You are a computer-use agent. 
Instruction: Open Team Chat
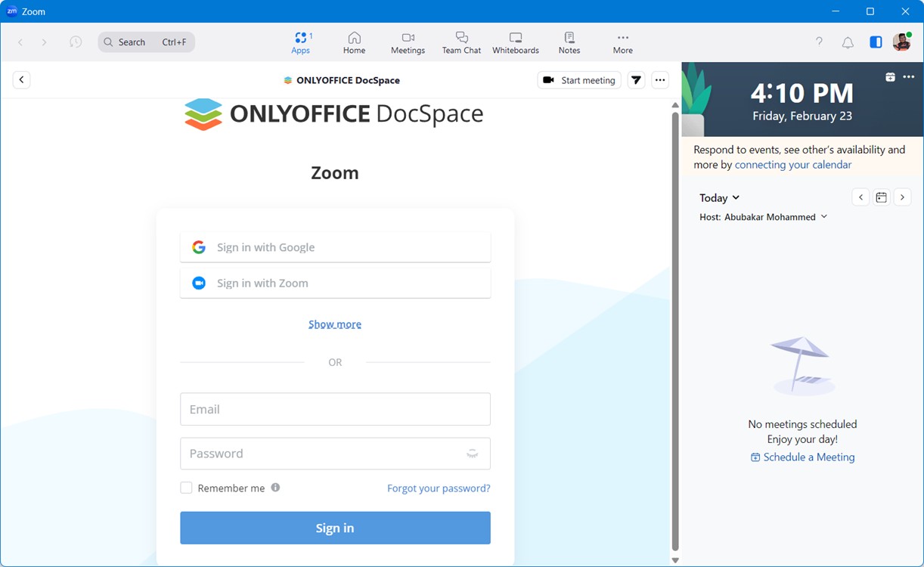click(x=461, y=42)
